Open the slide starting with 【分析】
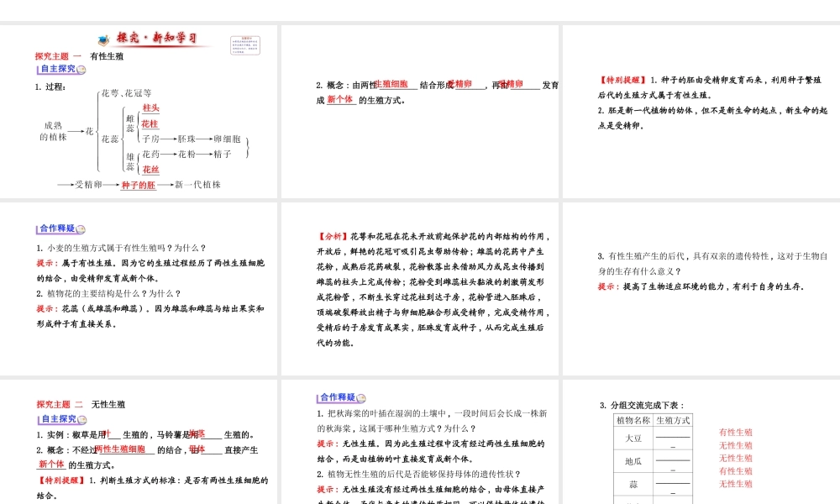This screenshot has height=504, width=840. tap(420, 289)
